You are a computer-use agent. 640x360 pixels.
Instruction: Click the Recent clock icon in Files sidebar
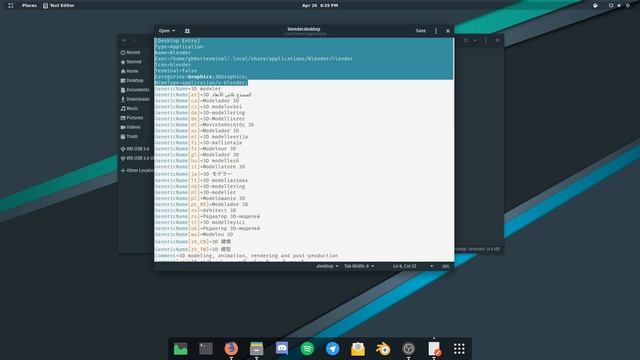coord(123,53)
